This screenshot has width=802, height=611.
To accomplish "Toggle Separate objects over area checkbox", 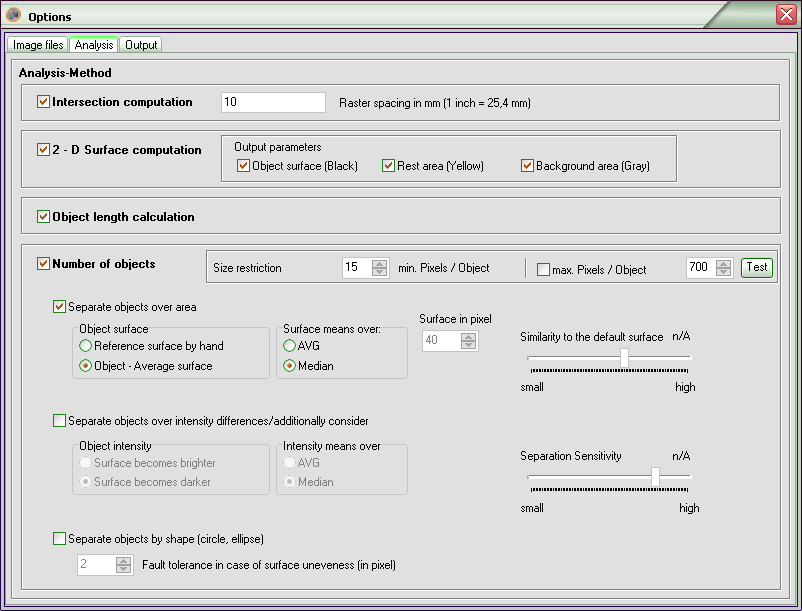I will (59, 307).
